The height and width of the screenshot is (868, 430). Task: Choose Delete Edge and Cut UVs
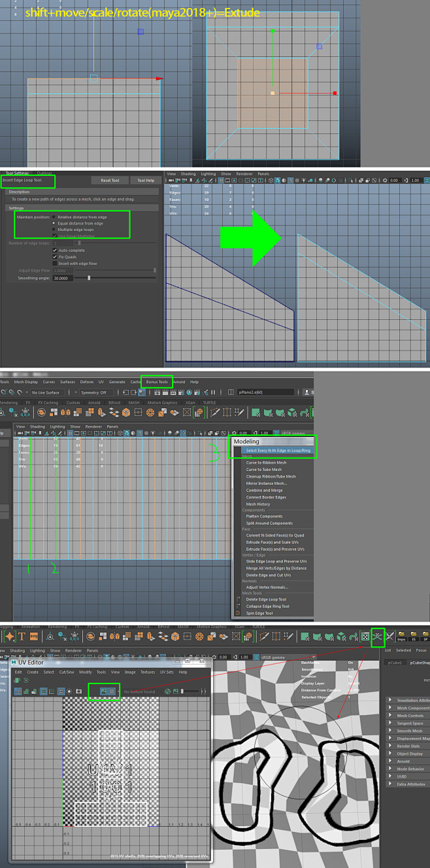click(269, 575)
